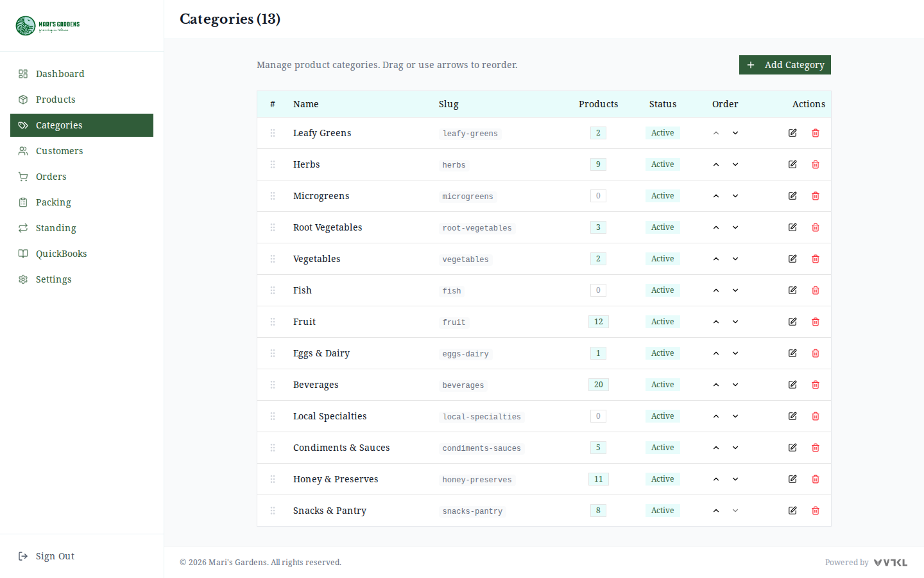Delete the Microgreens category

tap(816, 196)
